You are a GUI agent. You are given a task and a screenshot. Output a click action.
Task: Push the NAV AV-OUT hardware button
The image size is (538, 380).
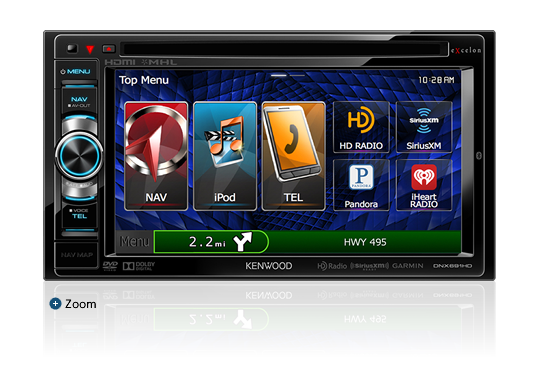tap(79, 101)
